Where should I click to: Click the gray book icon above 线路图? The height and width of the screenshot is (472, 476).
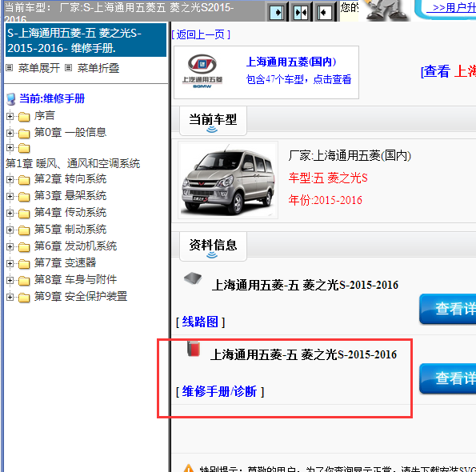coord(193,278)
